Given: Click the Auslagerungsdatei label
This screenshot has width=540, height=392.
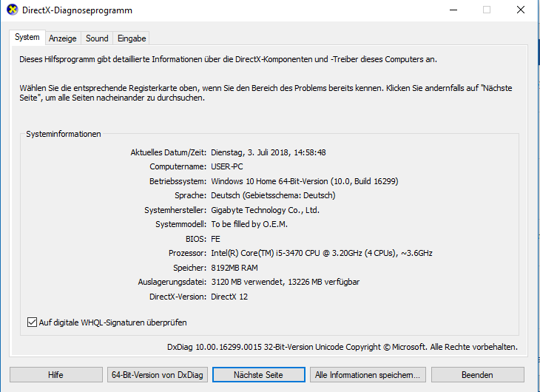Looking at the screenshot, I should point(172,282).
